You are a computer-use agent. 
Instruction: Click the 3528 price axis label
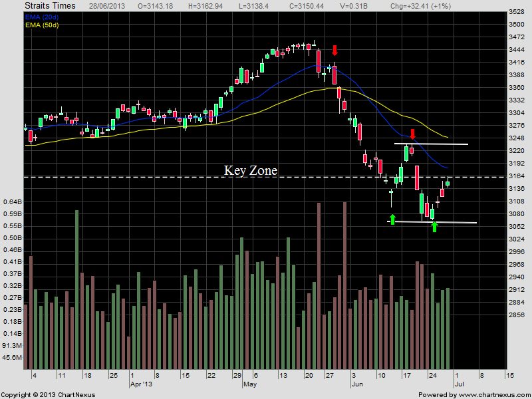pyautogui.click(x=517, y=12)
